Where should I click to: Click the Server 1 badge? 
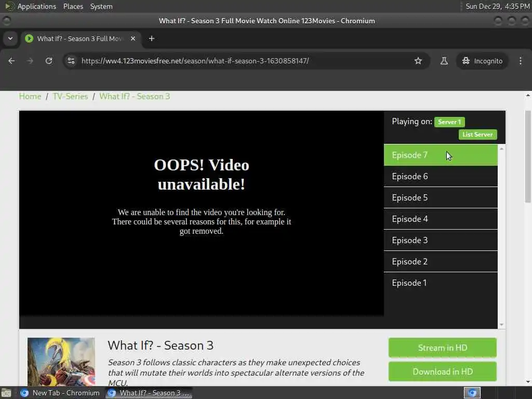(449, 122)
